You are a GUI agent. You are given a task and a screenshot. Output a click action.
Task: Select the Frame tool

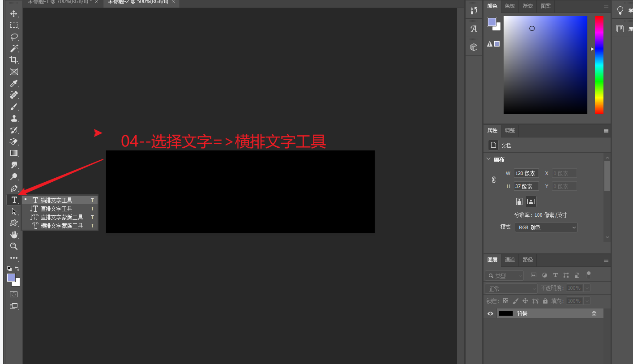14,72
